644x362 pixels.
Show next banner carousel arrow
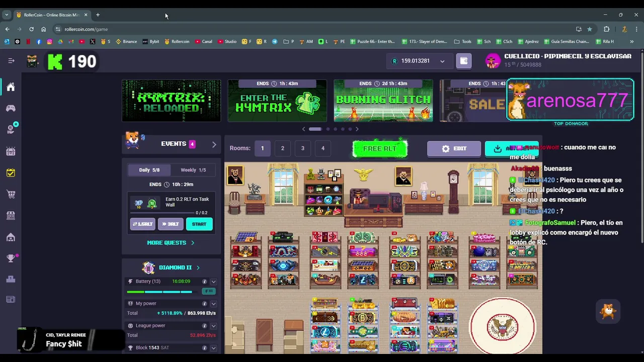coord(357,129)
